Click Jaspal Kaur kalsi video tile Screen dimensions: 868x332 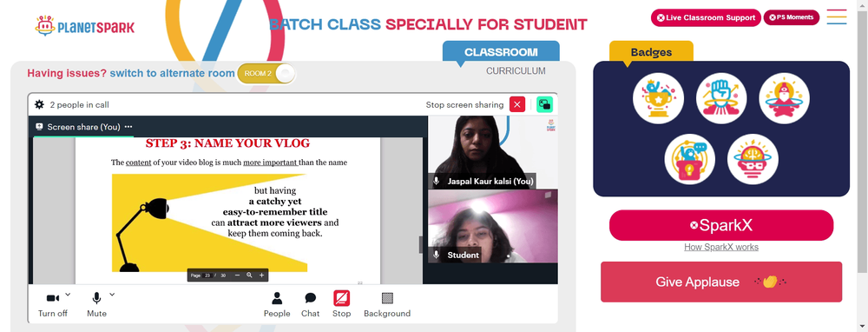tap(493, 152)
